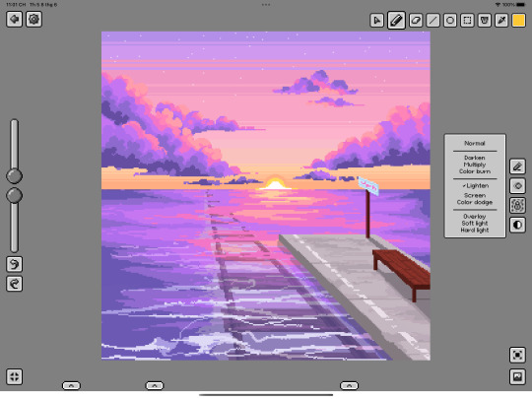Click the undo arrow button
Viewport: 532px width, 399px height.
coord(14,264)
